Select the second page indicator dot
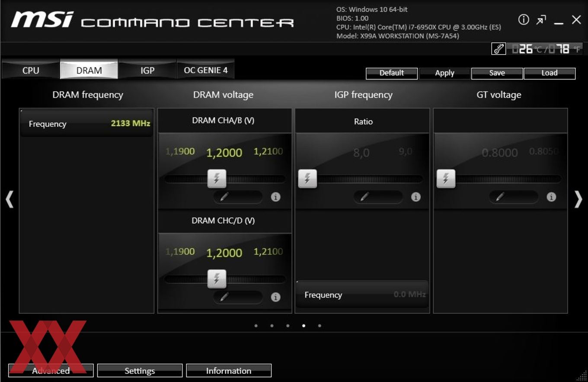 click(272, 326)
